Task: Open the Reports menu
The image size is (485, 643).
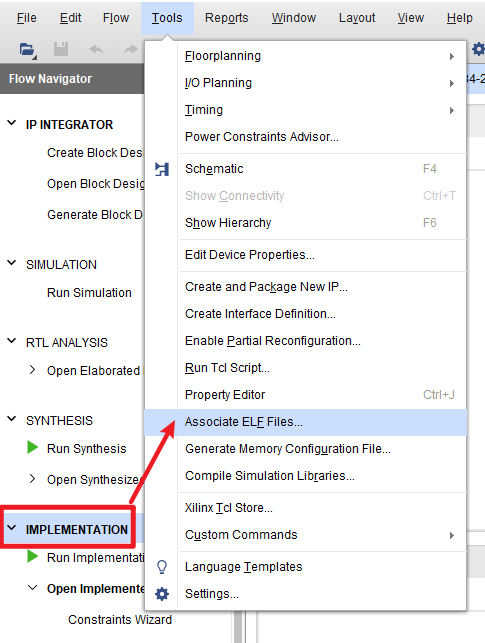Action: click(226, 18)
